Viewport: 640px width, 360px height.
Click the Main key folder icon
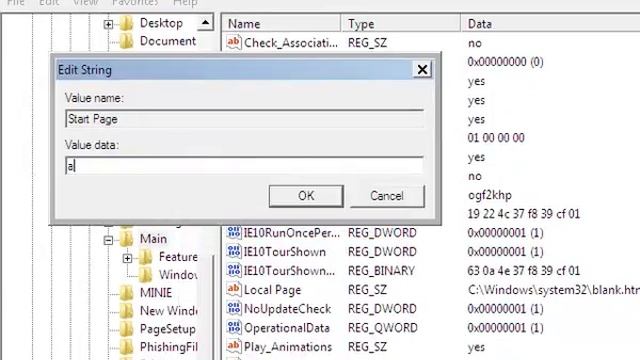(x=127, y=239)
